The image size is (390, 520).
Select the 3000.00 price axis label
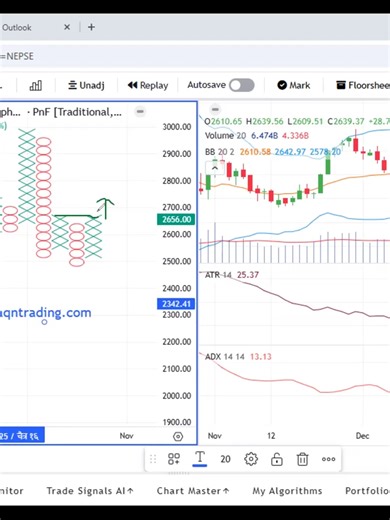coord(177,127)
